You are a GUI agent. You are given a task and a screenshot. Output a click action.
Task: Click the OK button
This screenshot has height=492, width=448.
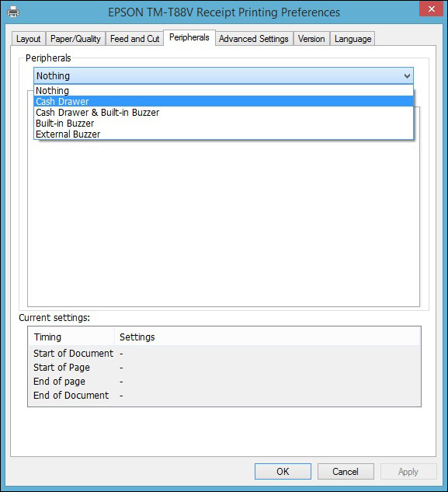pos(283,471)
